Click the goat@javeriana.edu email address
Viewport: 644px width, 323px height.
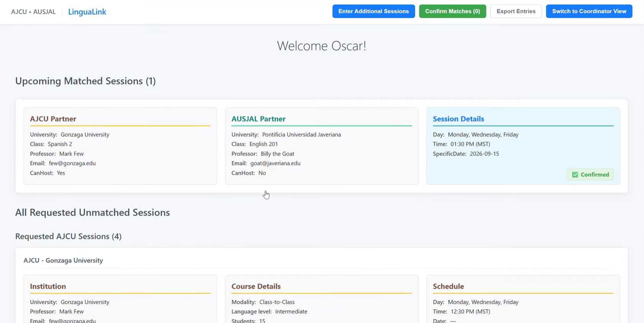point(275,163)
